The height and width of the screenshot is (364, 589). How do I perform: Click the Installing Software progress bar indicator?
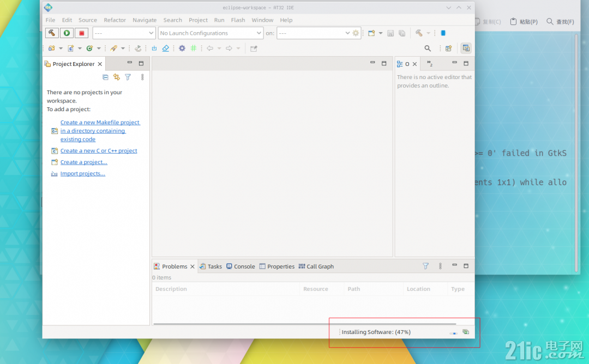pyautogui.click(x=453, y=333)
